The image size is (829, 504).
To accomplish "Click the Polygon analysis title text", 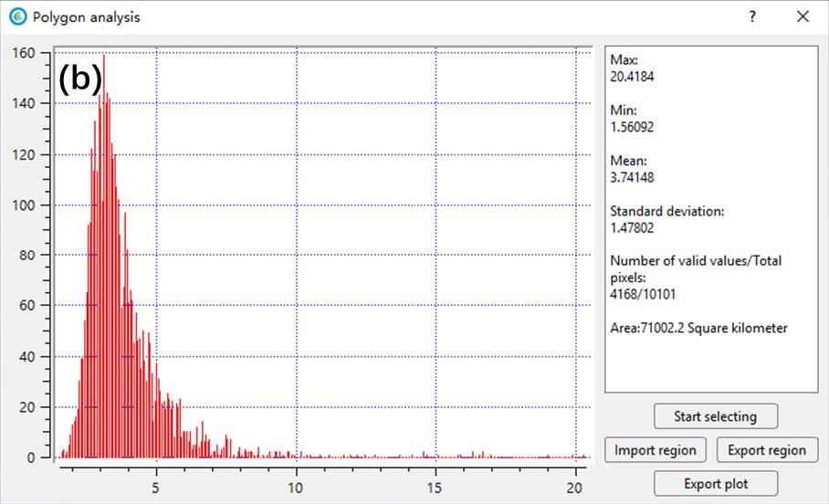I will [x=86, y=17].
